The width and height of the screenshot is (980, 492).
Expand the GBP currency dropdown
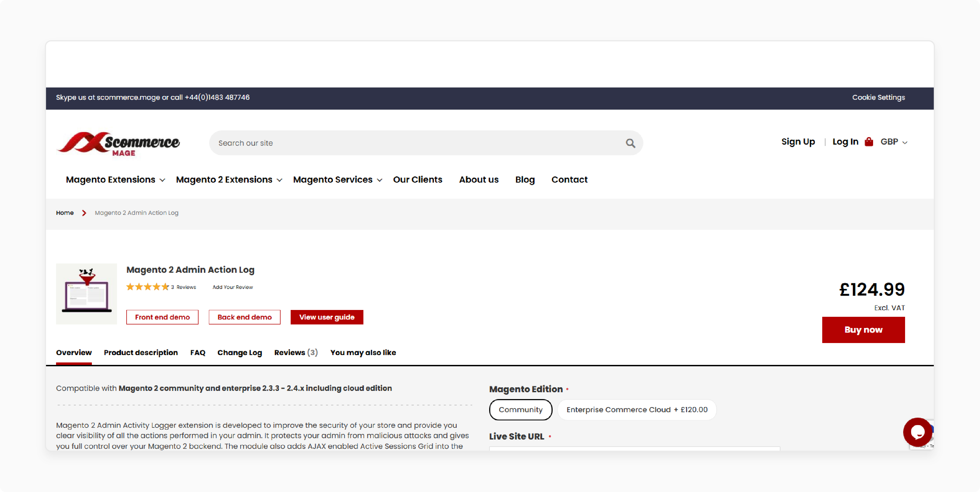click(894, 142)
